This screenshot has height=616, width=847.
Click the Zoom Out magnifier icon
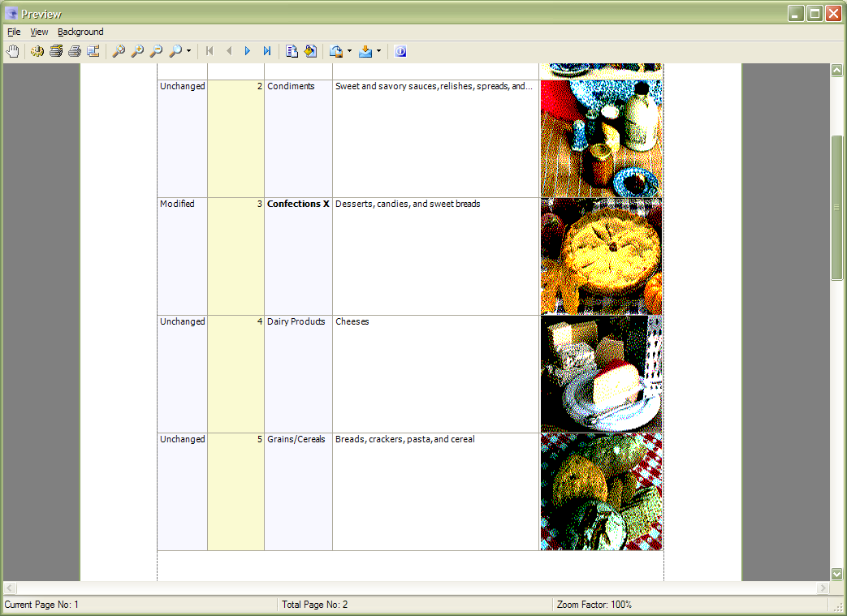156,51
